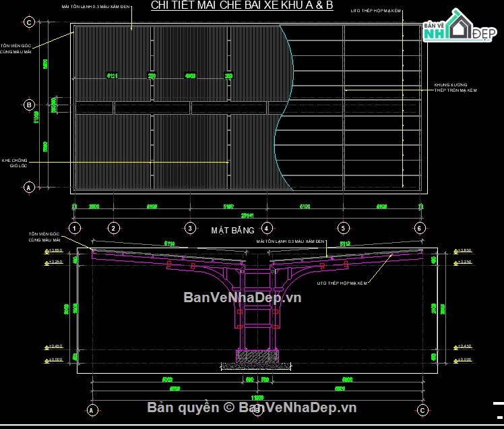
Task: Click grid axis bubble 3 under the plan
Action: coord(190,229)
